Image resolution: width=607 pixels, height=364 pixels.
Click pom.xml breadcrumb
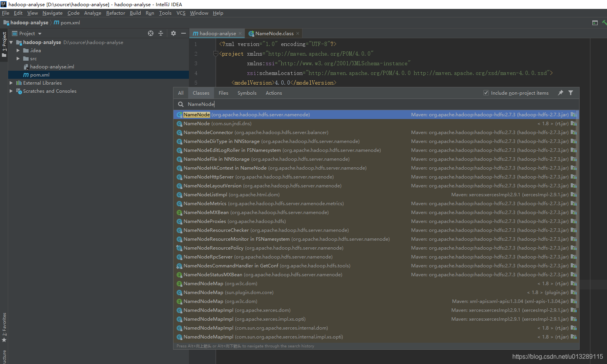pos(67,23)
